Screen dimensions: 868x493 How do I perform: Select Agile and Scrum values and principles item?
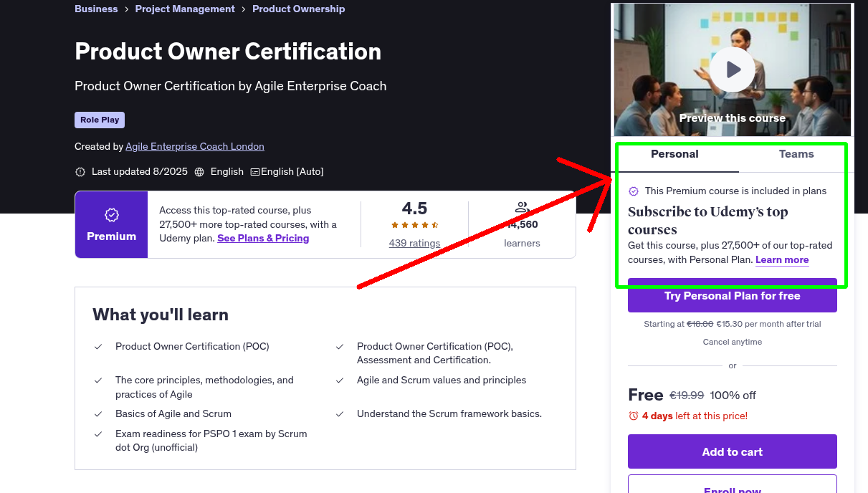442,380
